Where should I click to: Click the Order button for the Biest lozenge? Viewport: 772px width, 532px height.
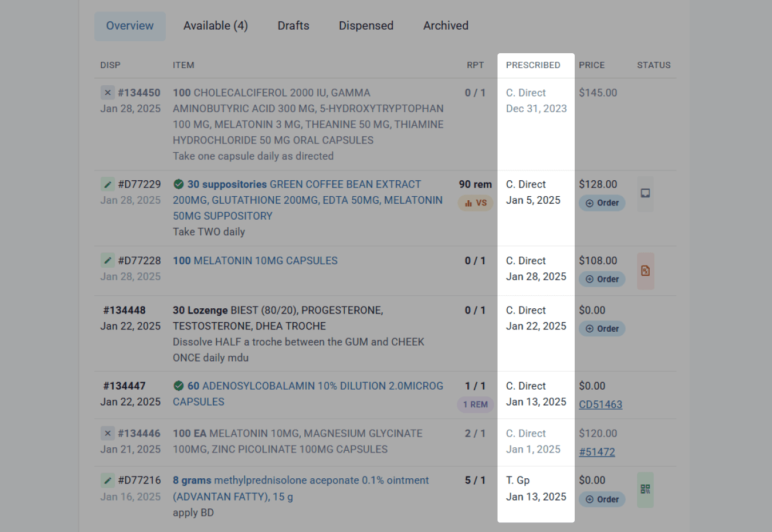click(602, 329)
